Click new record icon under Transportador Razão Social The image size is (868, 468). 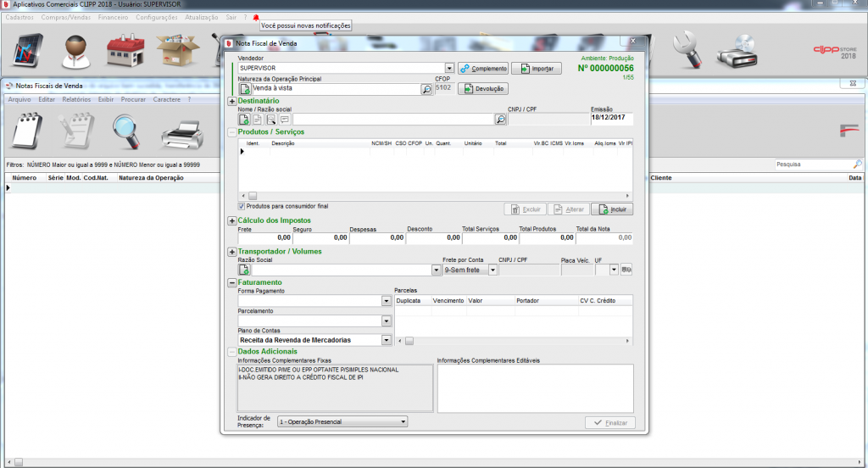coord(244,270)
